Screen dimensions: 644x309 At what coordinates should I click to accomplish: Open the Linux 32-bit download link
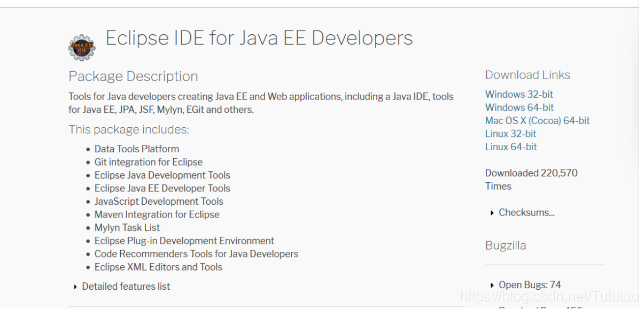(511, 134)
